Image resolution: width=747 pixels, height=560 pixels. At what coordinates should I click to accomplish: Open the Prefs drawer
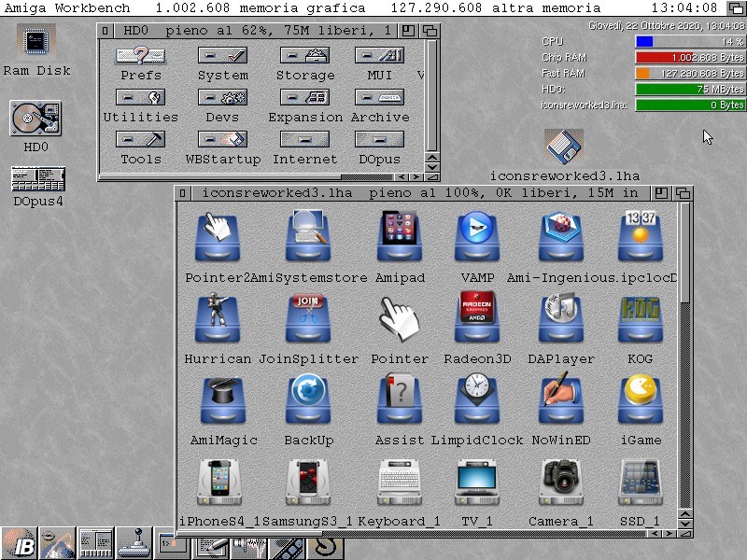point(141,56)
